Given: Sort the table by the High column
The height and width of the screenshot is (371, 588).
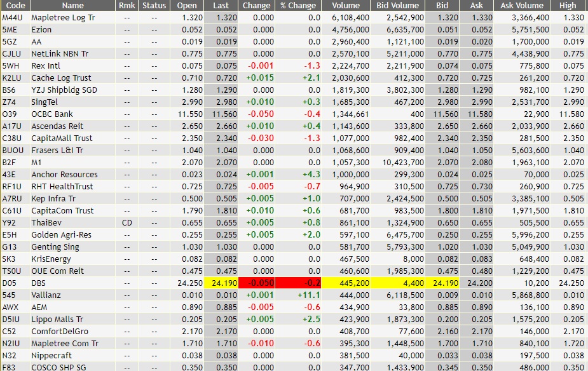Looking at the screenshot, I should [x=568, y=5].
